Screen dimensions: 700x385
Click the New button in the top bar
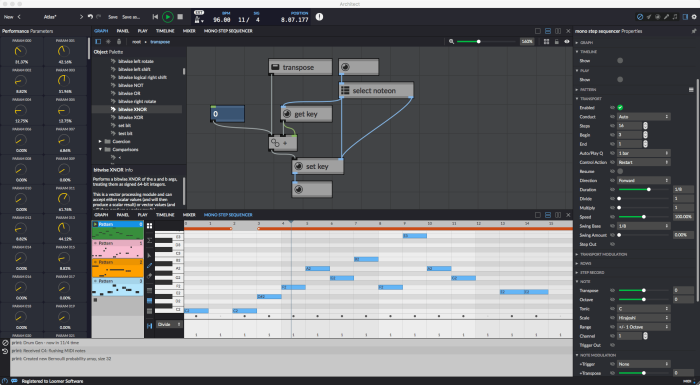(x=8, y=17)
